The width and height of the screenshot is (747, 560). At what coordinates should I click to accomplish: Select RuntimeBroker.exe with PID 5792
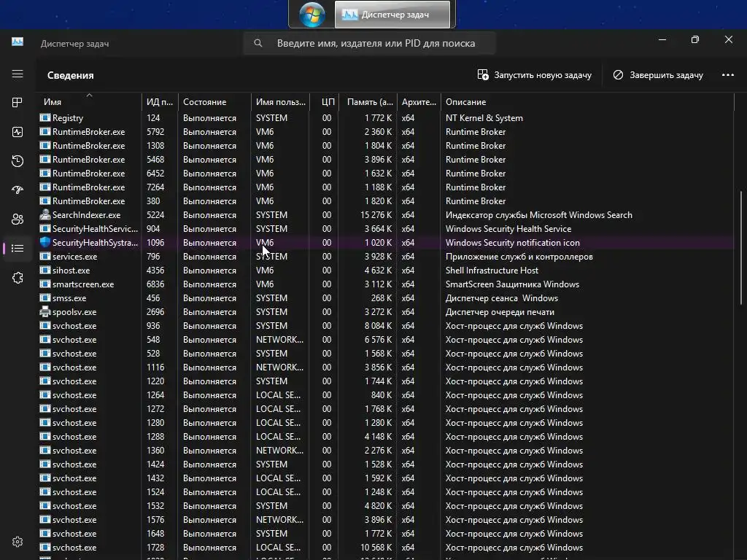click(386, 131)
